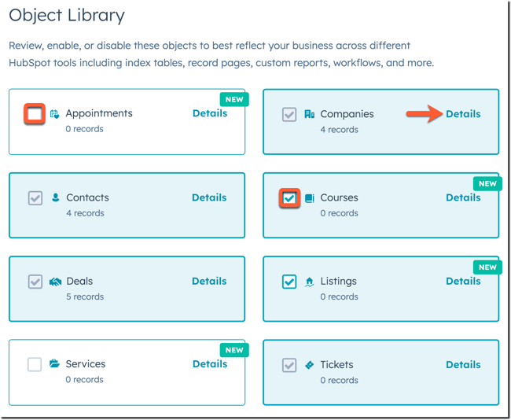Image resolution: width=511 pixels, height=420 pixels.
Task: Select the Deals label text
Action: click(79, 281)
